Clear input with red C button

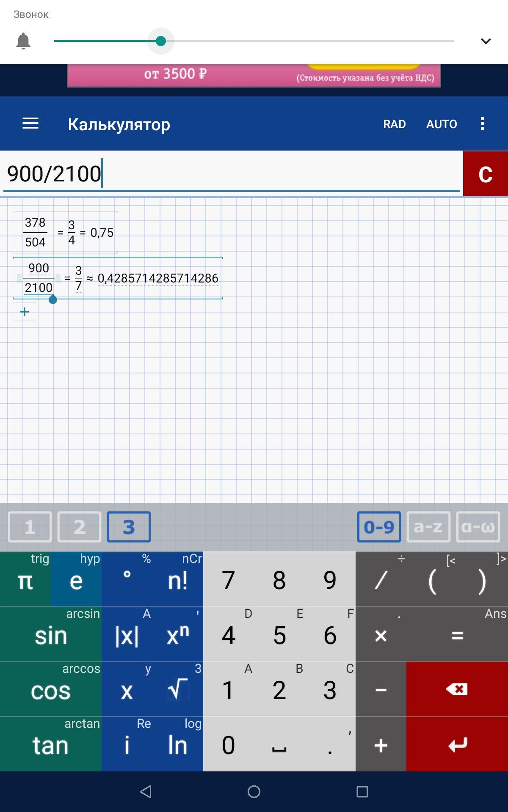tap(485, 174)
